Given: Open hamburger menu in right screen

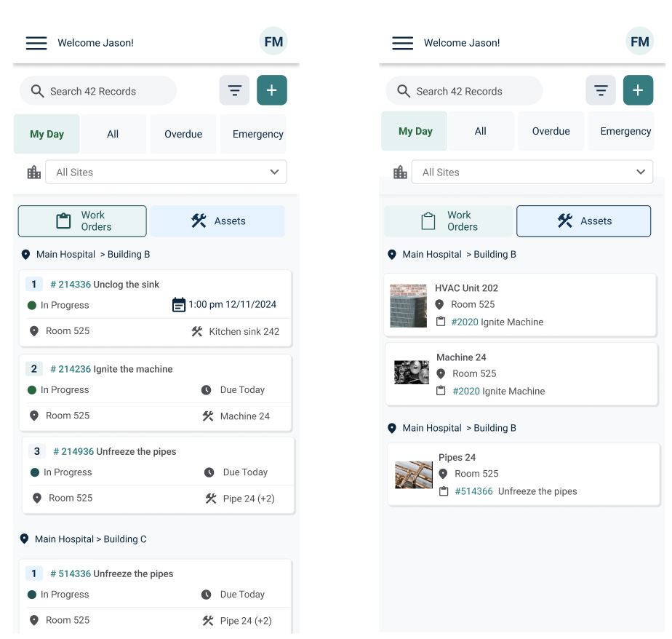Looking at the screenshot, I should [402, 43].
